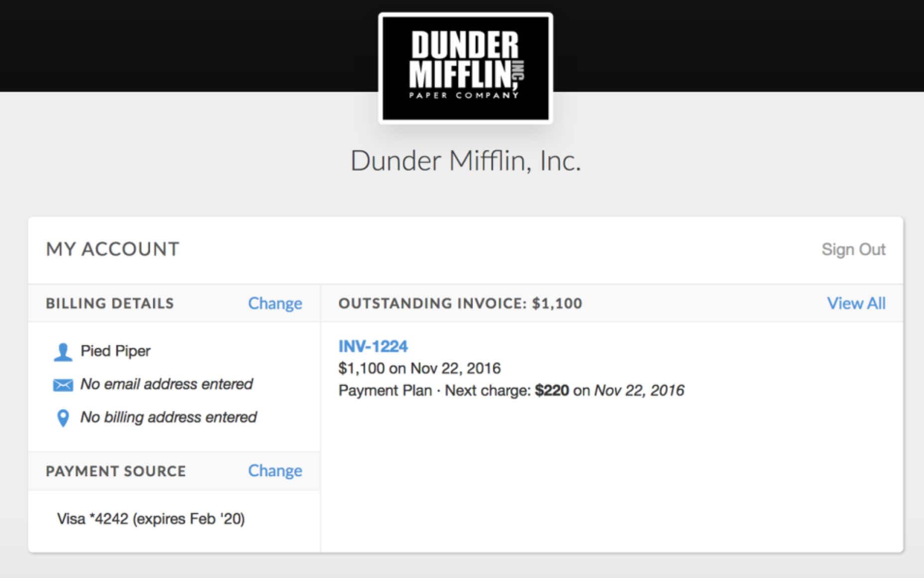Click the Outstanding Invoice header
This screenshot has width=924, height=578.
(x=460, y=303)
